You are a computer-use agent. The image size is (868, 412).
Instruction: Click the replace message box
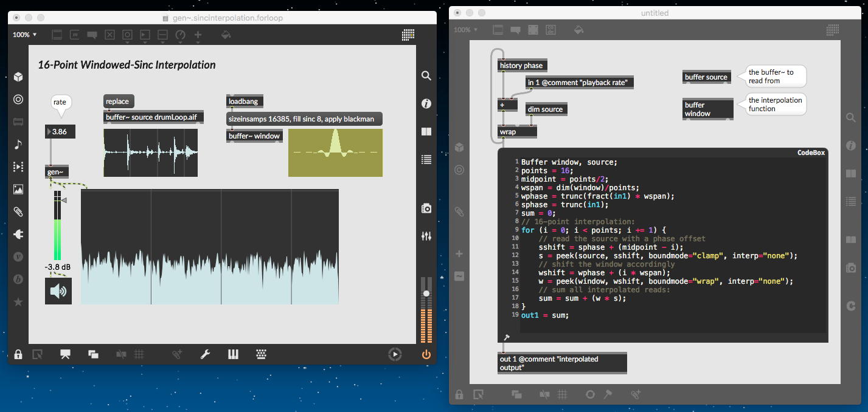118,101
